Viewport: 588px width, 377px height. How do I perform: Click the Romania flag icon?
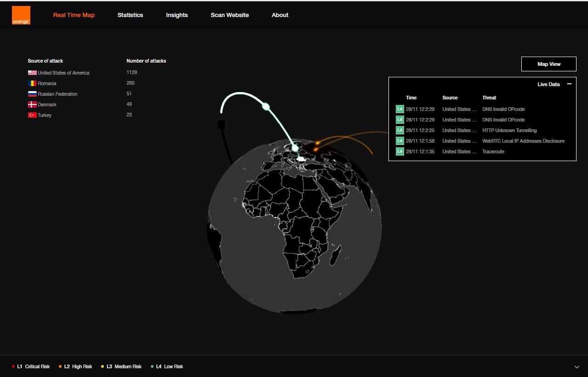(32, 83)
